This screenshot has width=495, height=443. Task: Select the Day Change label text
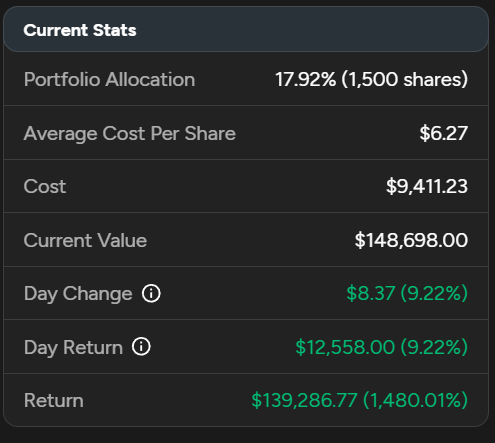pos(78,294)
